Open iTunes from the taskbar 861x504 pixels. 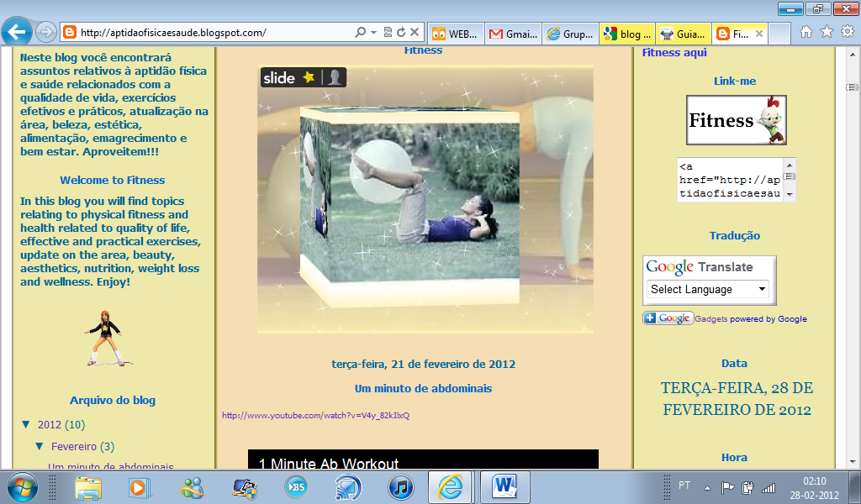(400, 486)
